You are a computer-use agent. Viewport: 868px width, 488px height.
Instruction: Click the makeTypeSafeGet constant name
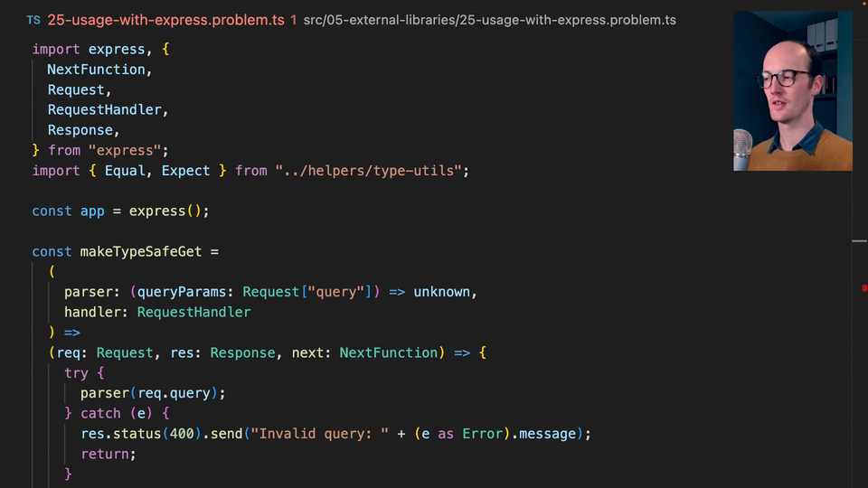[x=141, y=251]
